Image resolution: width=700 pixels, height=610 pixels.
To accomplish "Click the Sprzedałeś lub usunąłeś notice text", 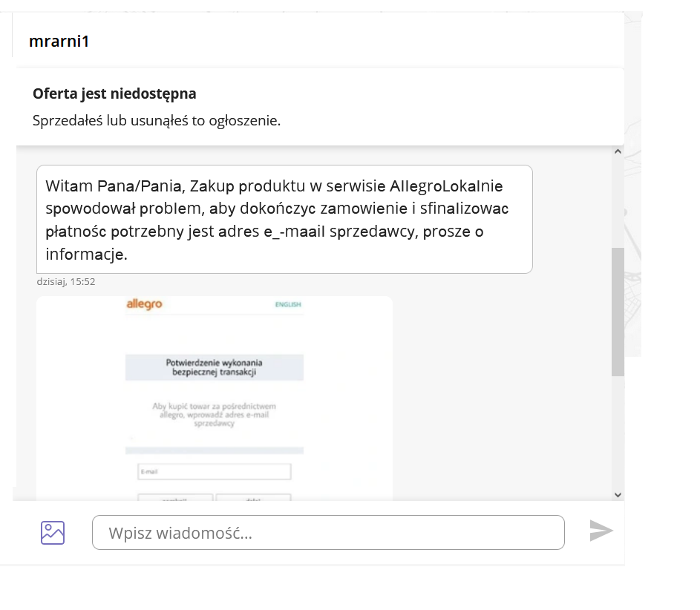I will [157, 120].
